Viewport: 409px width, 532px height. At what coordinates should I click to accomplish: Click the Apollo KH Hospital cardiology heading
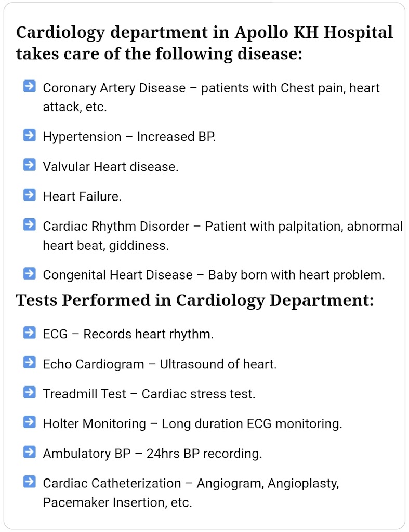tap(204, 43)
